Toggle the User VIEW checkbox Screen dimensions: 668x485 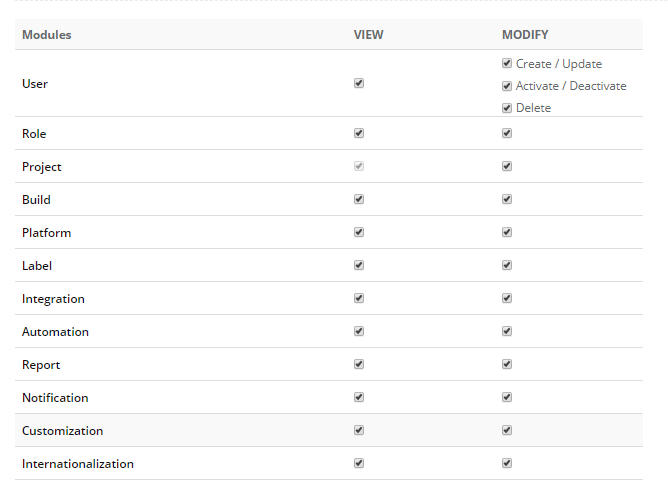[x=359, y=83]
